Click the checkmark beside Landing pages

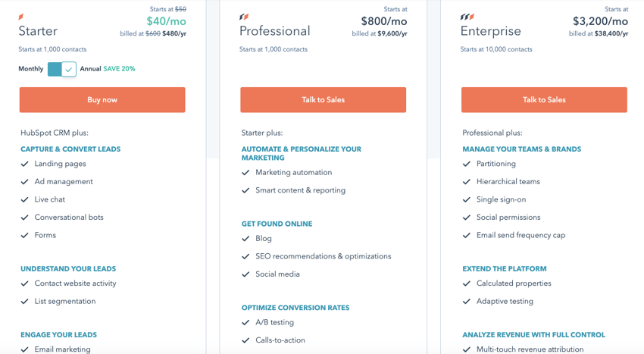click(25, 164)
